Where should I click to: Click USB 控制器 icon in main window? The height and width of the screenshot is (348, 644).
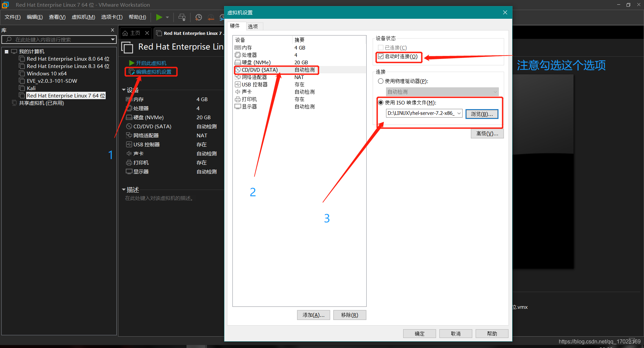point(129,144)
